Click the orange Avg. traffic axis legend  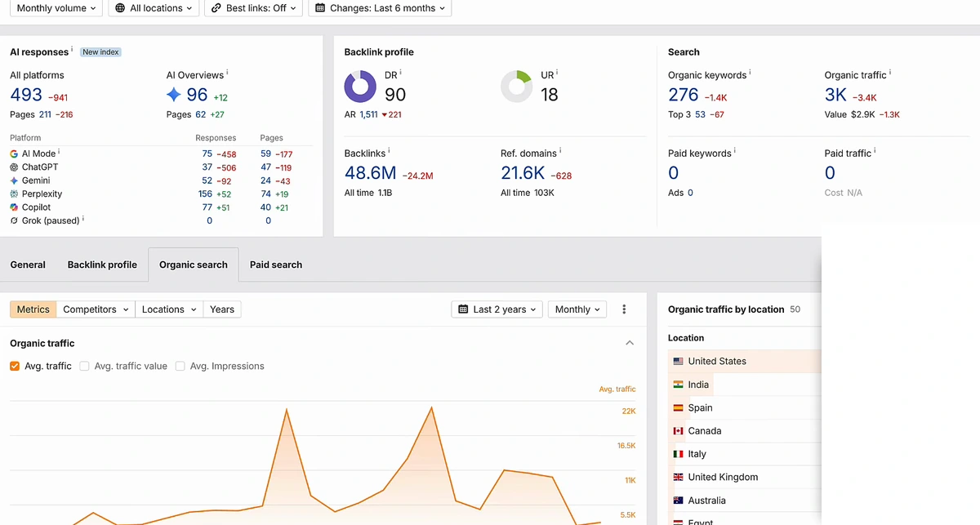(x=617, y=389)
